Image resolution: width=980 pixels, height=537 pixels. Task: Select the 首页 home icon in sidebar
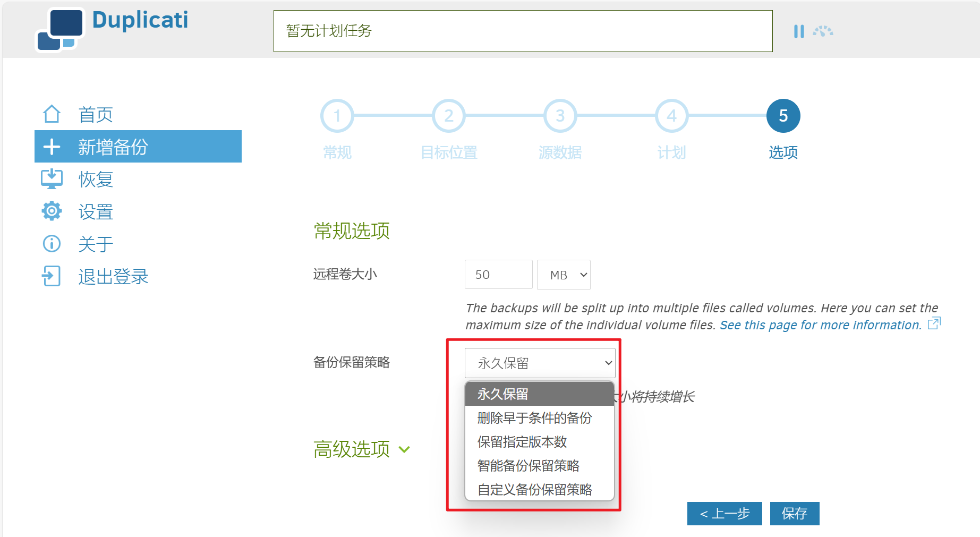[x=52, y=114]
